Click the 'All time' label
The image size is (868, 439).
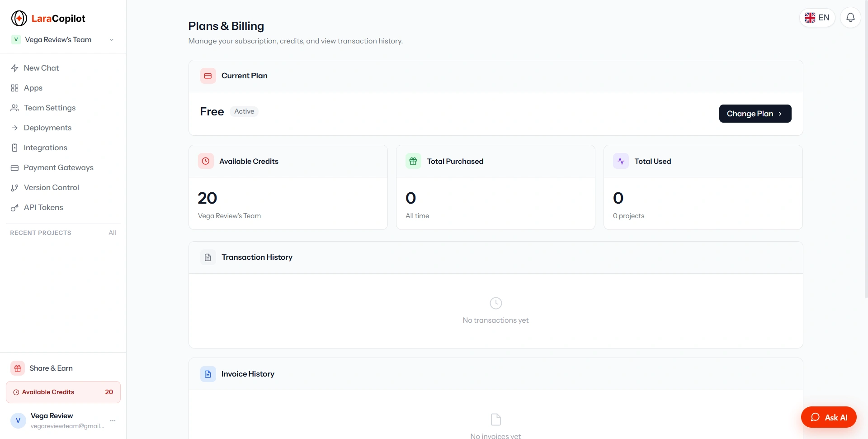[417, 216]
